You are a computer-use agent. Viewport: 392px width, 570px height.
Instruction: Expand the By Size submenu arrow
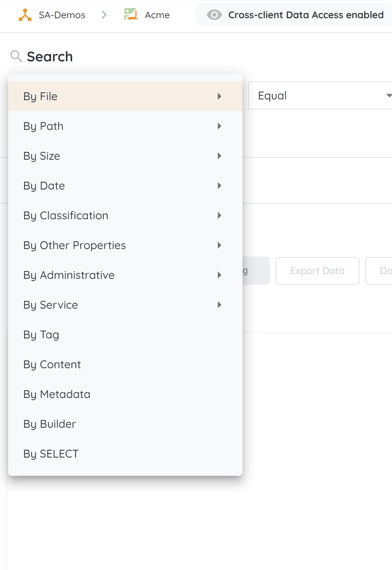point(219,156)
